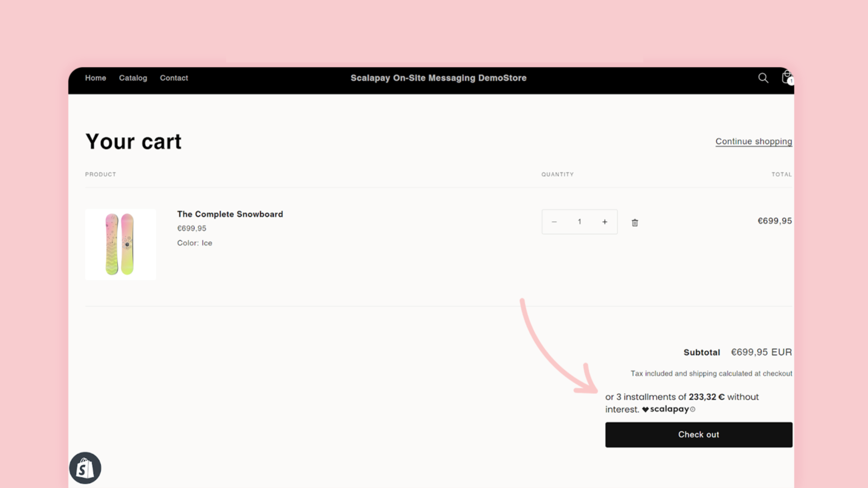
Task: Select the quantity input field
Action: [x=579, y=221]
